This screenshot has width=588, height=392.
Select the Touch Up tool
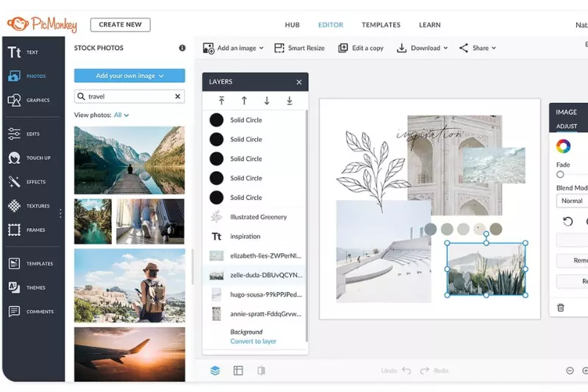[x=29, y=158]
